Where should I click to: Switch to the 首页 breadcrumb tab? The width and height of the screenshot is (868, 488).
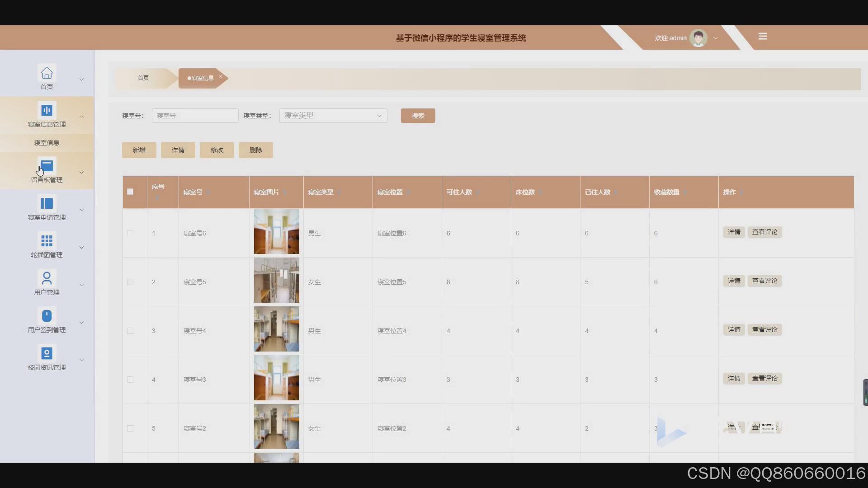point(143,78)
